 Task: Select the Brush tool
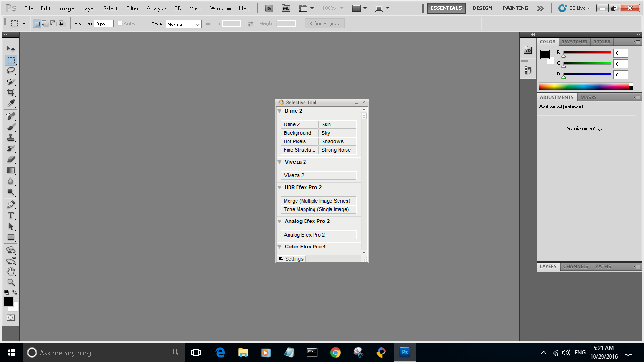pyautogui.click(x=11, y=127)
